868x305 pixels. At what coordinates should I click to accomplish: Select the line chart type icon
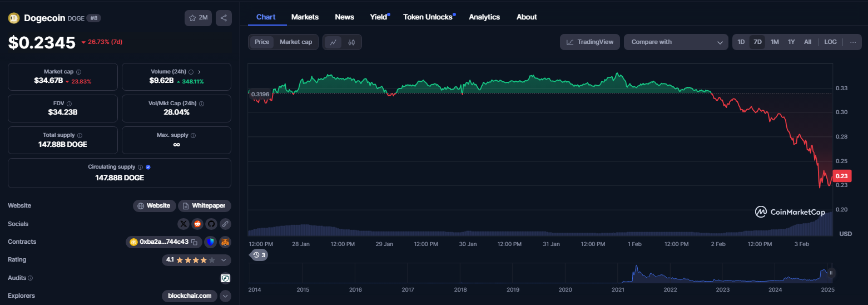(333, 42)
